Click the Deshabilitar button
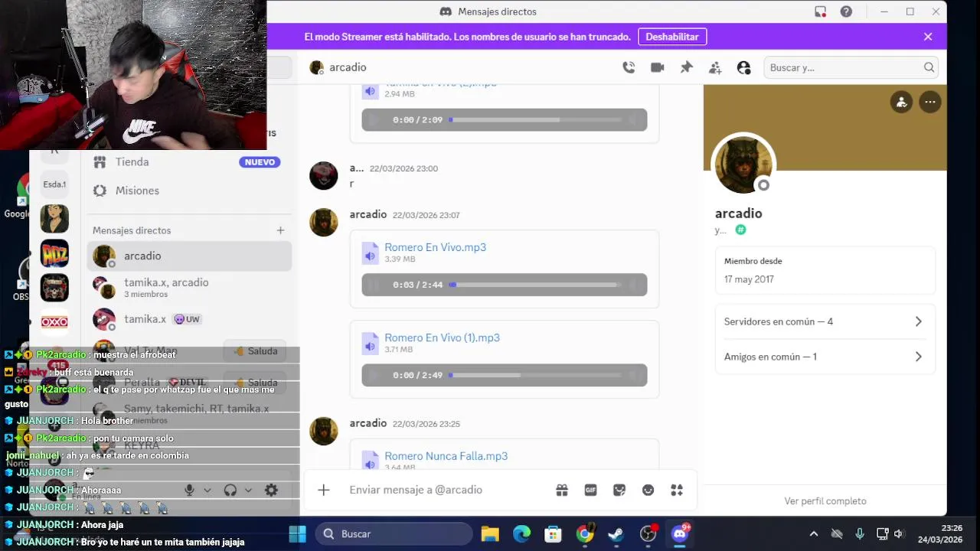The image size is (980, 551). click(672, 37)
